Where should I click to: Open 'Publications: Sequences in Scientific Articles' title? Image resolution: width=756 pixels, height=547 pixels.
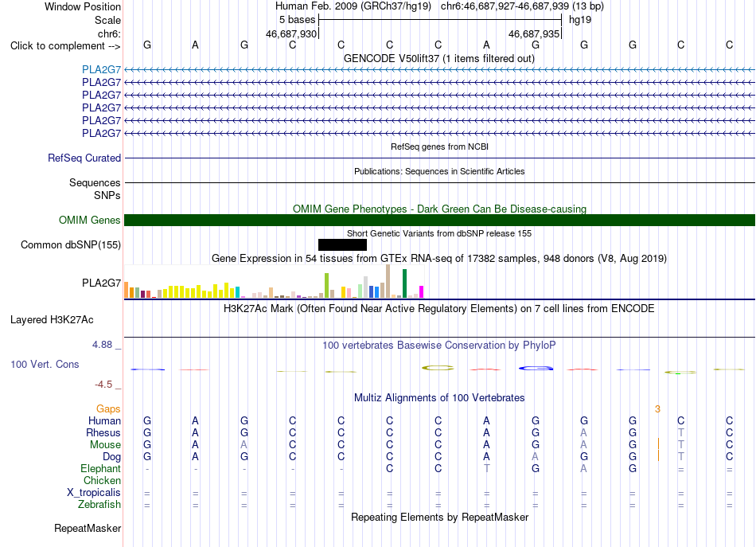[439, 171]
